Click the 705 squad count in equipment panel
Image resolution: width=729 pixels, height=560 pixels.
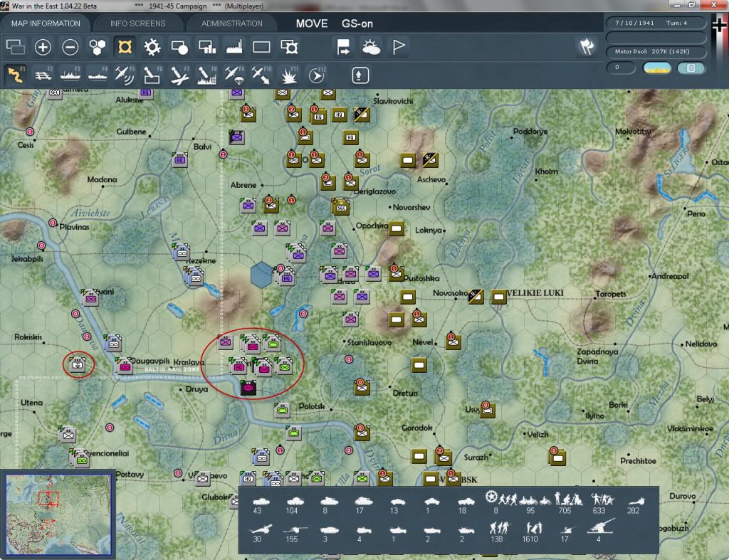click(565, 511)
